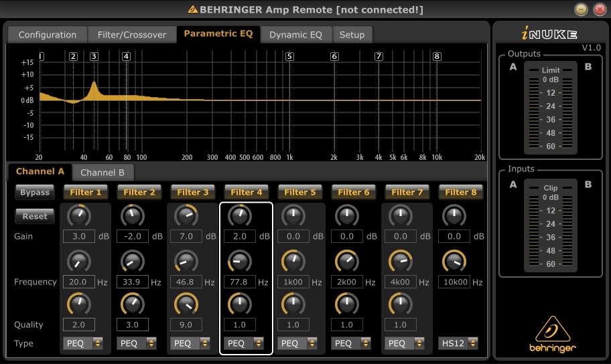The width and height of the screenshot is (611, 364).
Task: Click Filter 4 quality knob
Action: click(240, 304)
